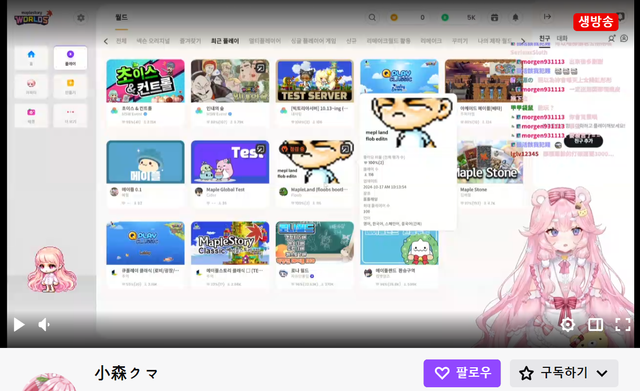
Task: Open the profile circle icon
Action: click(x=624, y=38)
